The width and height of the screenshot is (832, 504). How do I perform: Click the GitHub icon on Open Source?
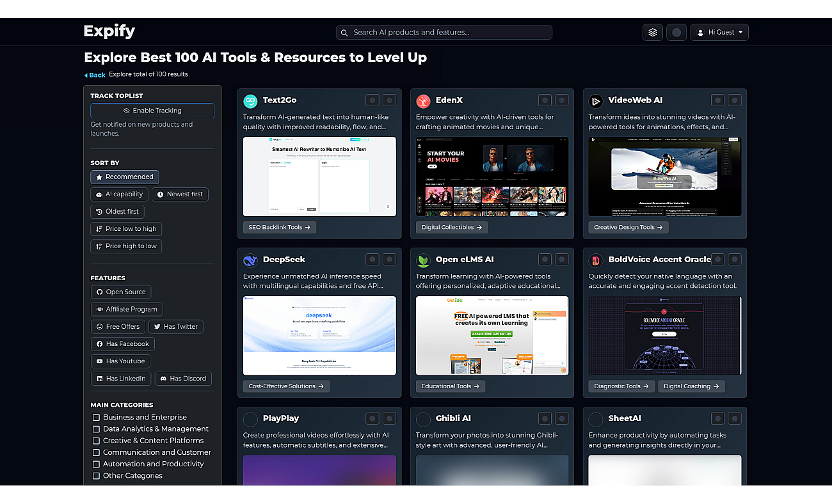click(99, 292)
